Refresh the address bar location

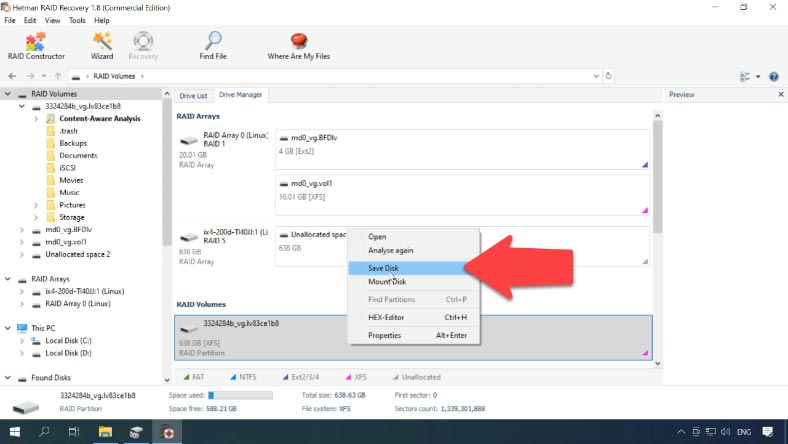point(609,76)
